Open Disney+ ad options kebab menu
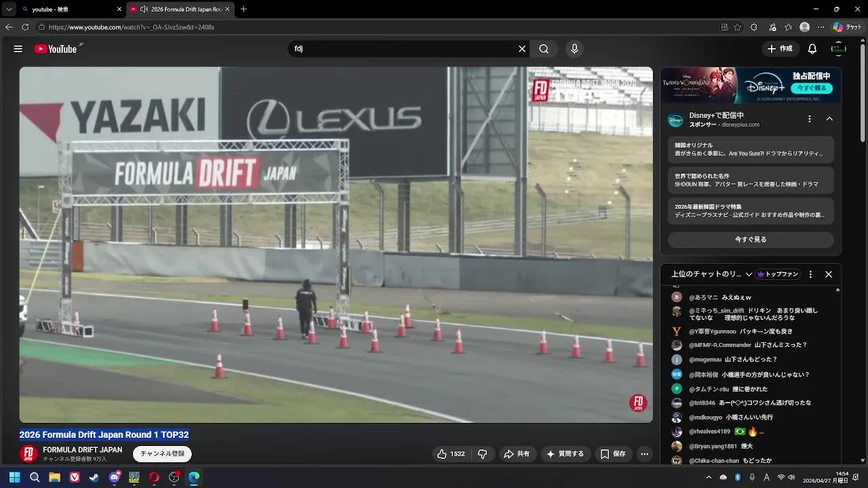The height and width of the screenshot is (488, 868). pyautogui.click(x=809, y=119)
